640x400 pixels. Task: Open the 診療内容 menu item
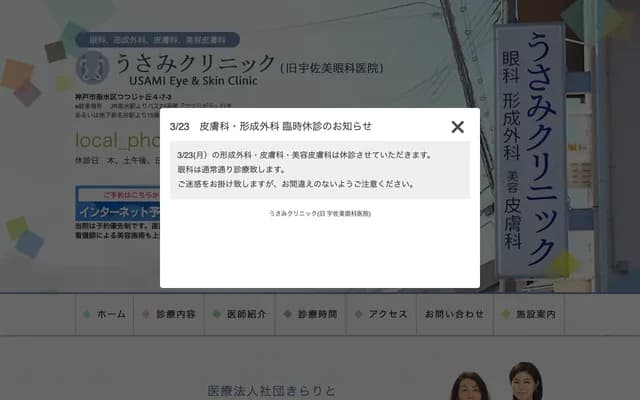[x=176, y=314]
